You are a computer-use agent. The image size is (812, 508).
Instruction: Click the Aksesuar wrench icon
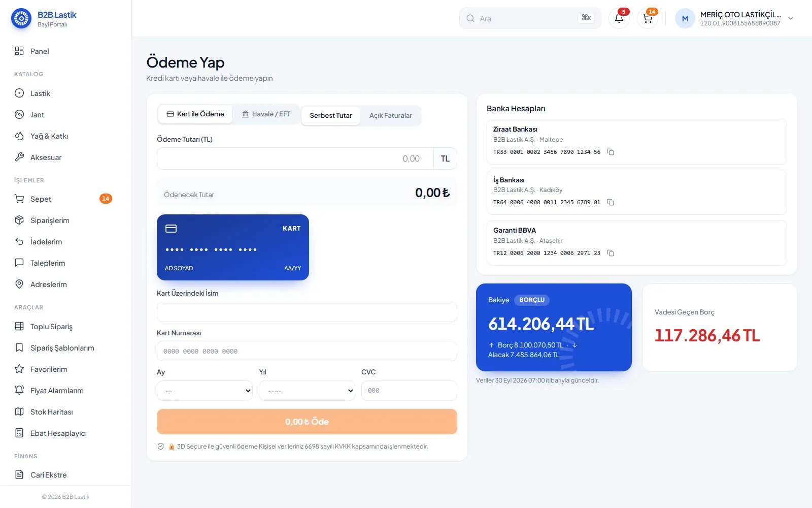[19, 157]
